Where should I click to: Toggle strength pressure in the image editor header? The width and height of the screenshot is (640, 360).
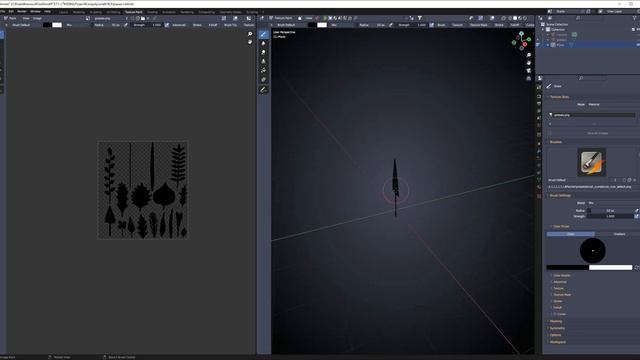click(x=167, y=25)
